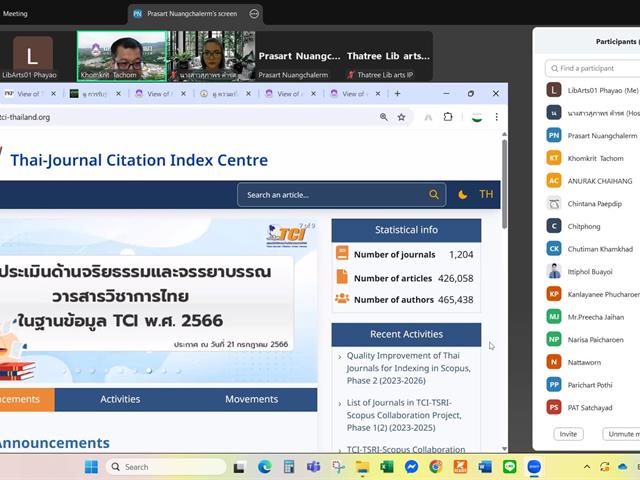Open the Movements tab
The height and width of the screenshot is (480, 640).
251,399
